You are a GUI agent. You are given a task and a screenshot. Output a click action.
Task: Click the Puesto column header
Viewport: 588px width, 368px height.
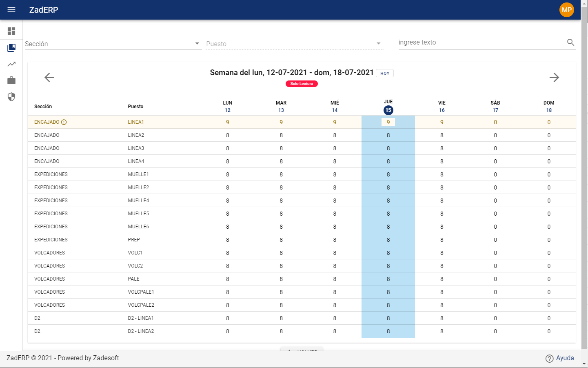135,107
